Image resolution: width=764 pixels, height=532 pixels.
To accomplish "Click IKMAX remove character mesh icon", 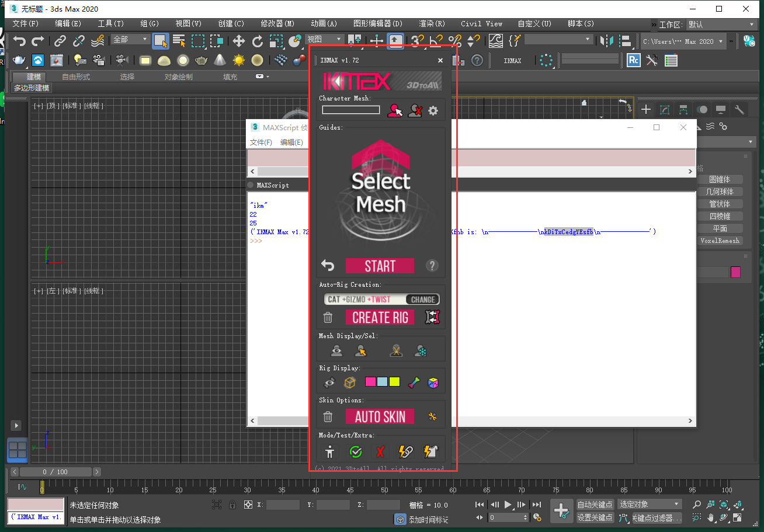I will [415, 110].
